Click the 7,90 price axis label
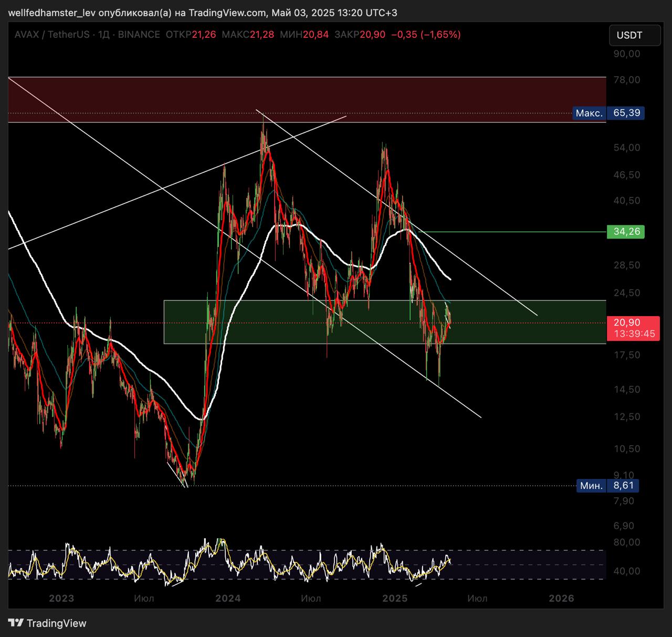The height and width of the screenshot is (637, 672). (624, 501)
